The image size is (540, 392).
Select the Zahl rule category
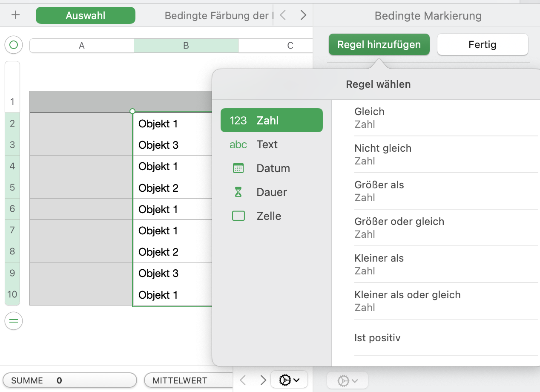(271, 121)
